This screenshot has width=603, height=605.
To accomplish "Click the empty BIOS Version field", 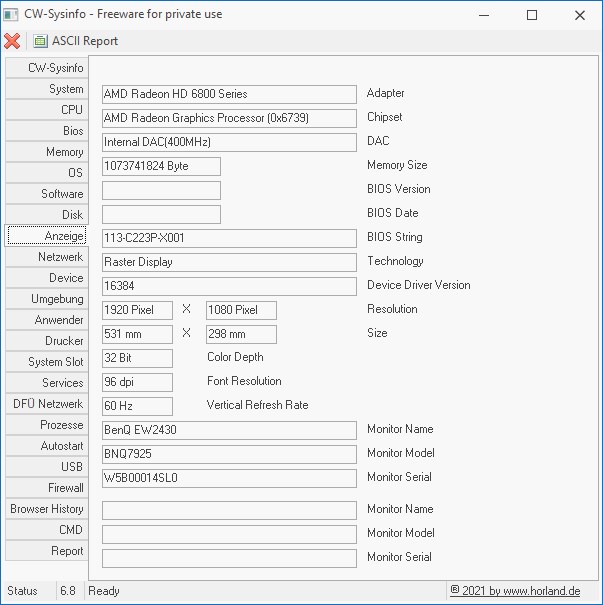I will 161,190.
